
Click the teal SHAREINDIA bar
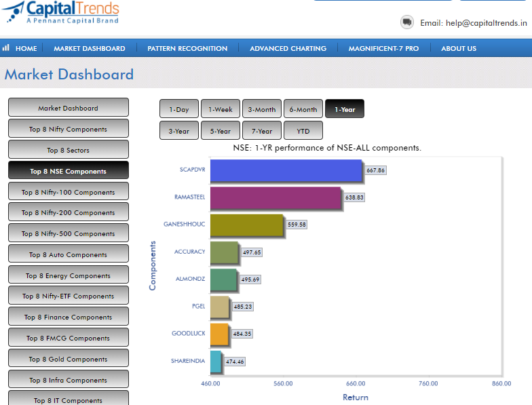point(216,362)
